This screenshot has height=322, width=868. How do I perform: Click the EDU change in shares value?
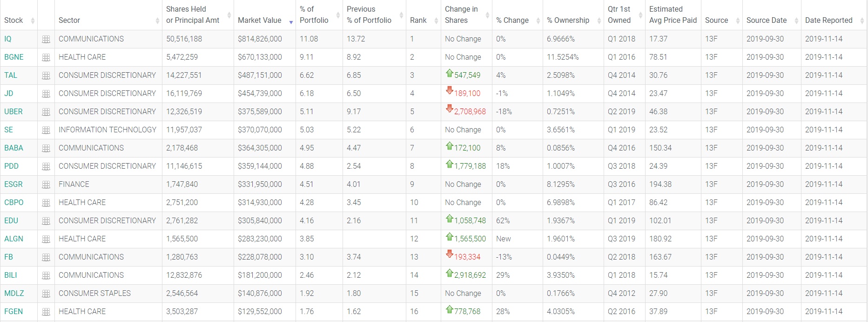[470, 221]
